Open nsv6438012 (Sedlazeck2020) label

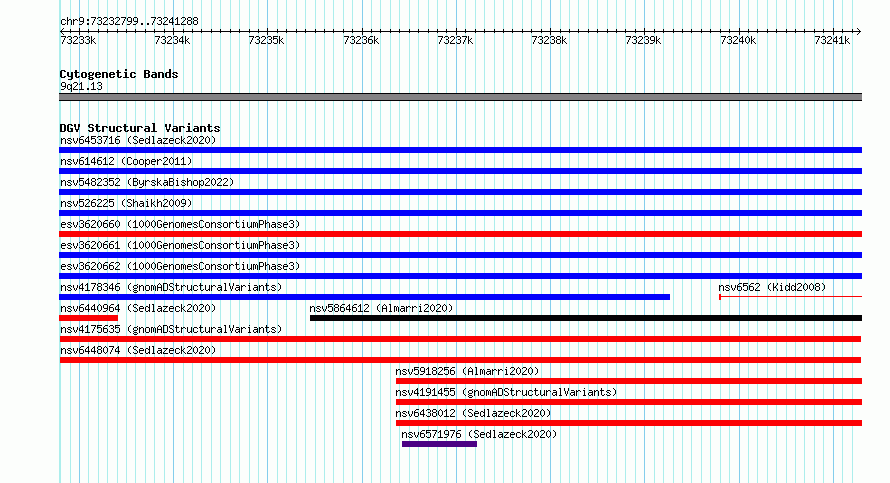tap(473, 413)
